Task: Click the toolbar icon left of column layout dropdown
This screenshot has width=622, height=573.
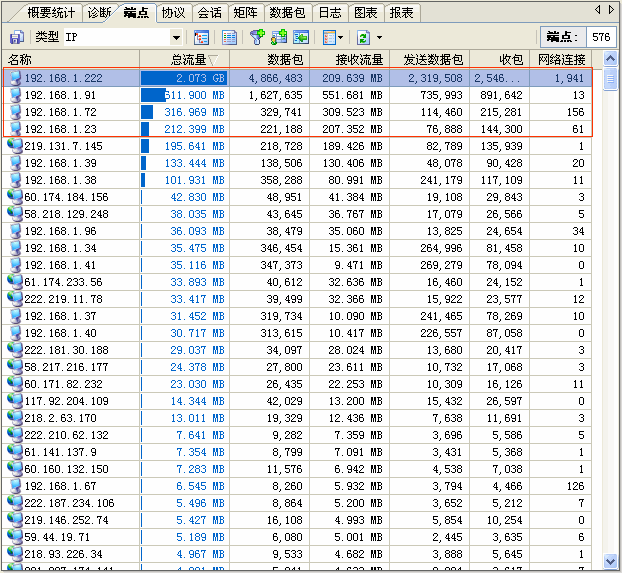Action: (x=299, y=37)
